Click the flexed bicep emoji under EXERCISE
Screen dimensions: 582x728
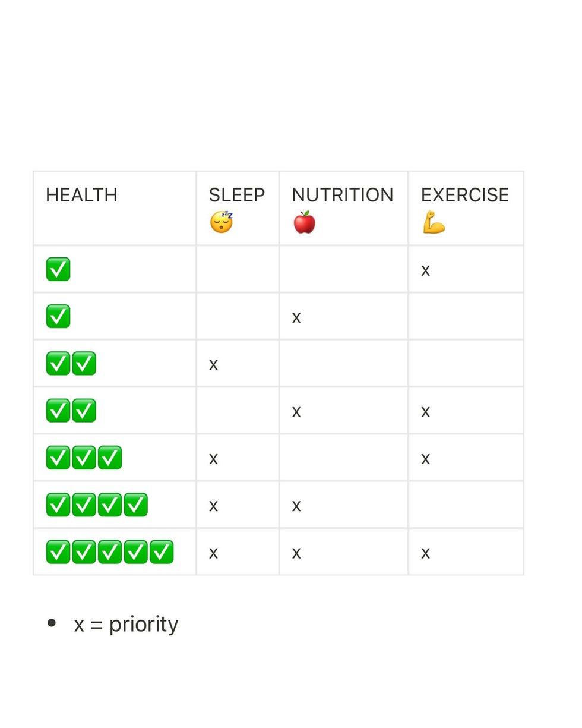pyautogui.click(x=434, y=222)
